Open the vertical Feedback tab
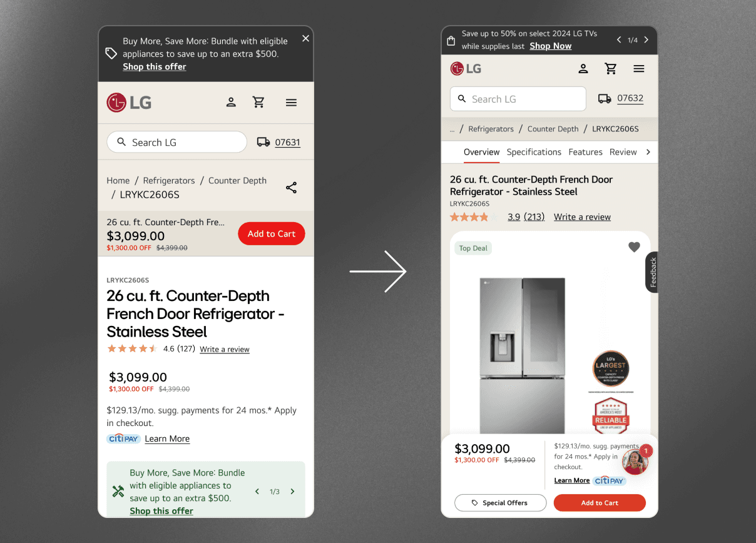Image resolution: width=756 pixels, height=543 pixels. (x=653, y=272)
